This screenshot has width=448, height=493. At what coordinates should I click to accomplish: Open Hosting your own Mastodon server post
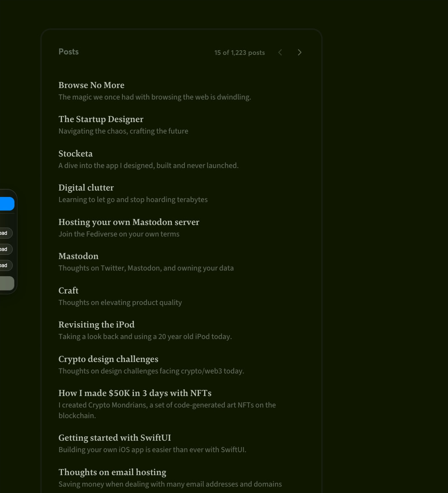[129, 222]
